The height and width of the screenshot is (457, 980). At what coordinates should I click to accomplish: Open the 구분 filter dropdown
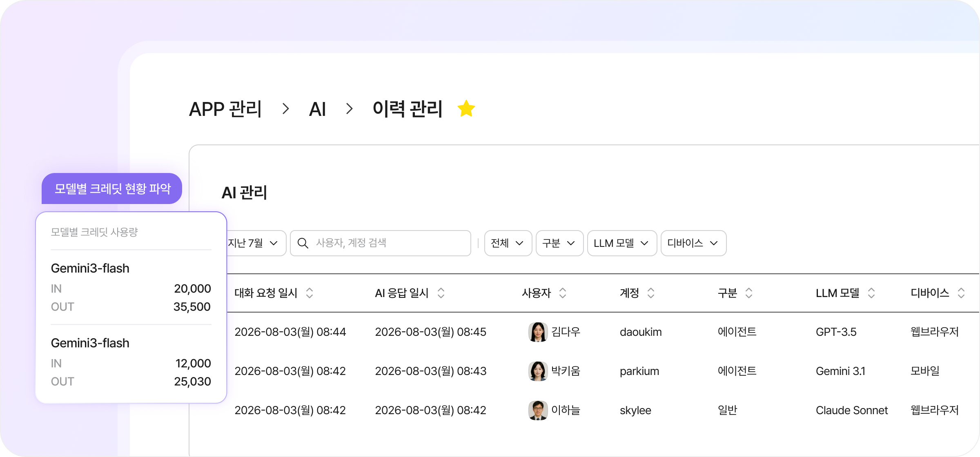coord(559,243)
